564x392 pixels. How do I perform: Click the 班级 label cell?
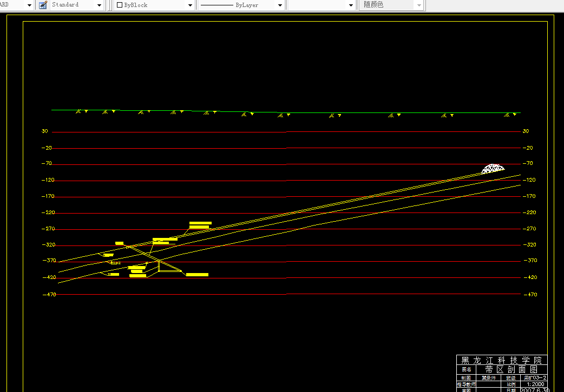[x=511, y=377]
